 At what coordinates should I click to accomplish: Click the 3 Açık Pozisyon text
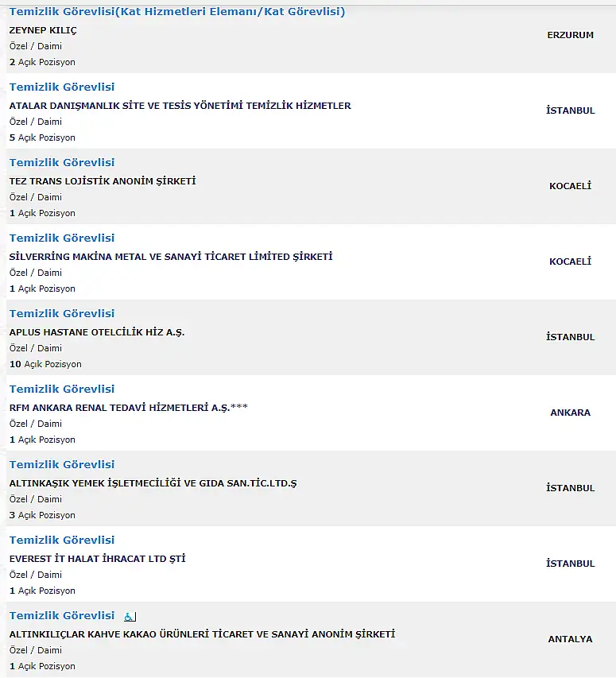pos(42,515)
